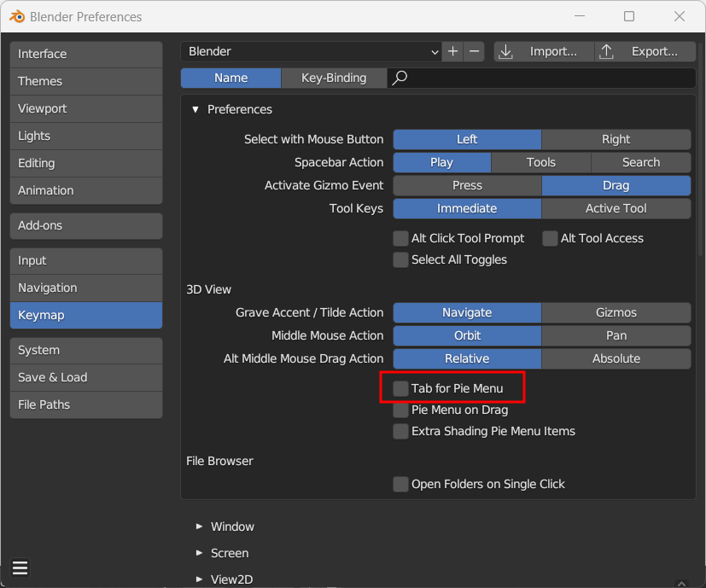
Task: Set Alt Middle Mouse Drag to Absolute
Action: tap(616, 358)
